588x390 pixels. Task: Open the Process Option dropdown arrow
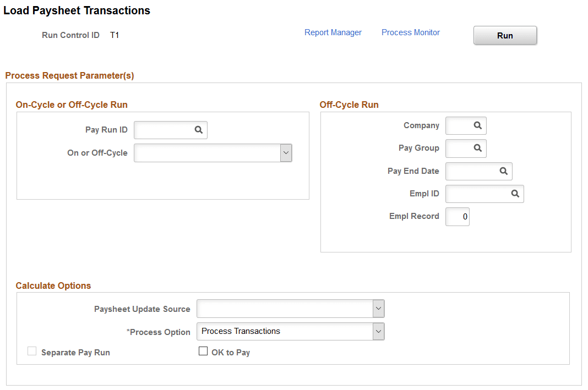coord(378,331)
